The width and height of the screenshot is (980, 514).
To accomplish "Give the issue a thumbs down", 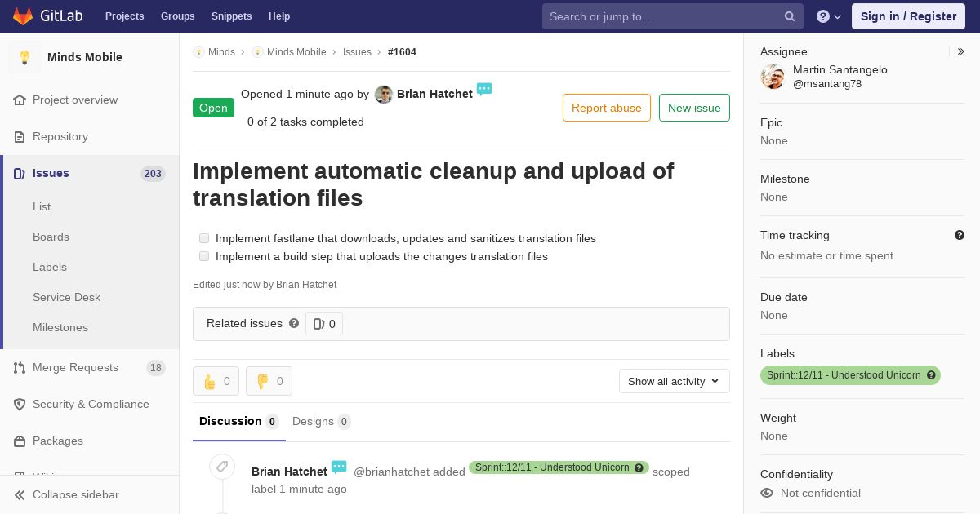I will (x=269, y=381).
